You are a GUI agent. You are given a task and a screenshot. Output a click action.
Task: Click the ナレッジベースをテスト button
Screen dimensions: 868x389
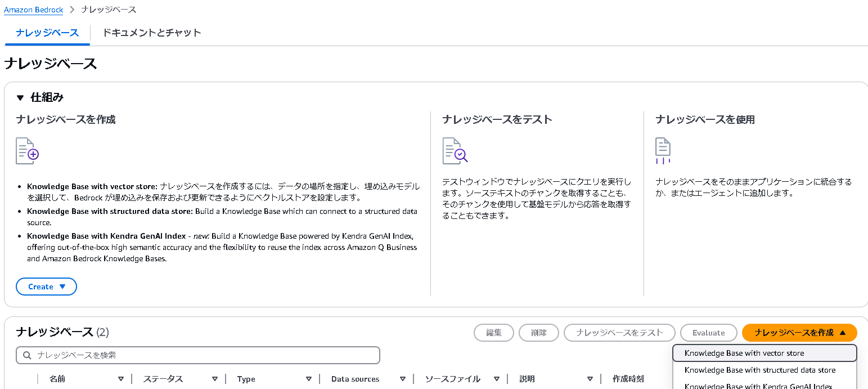coord(619,333)
